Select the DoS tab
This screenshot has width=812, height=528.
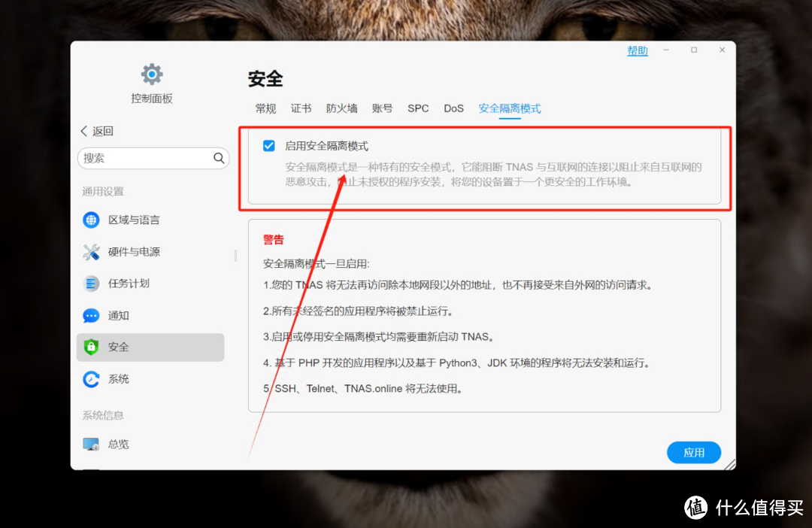click(453, 108)
